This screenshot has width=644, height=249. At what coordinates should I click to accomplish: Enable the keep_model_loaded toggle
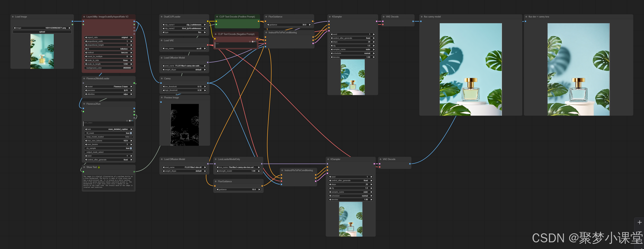131,137
